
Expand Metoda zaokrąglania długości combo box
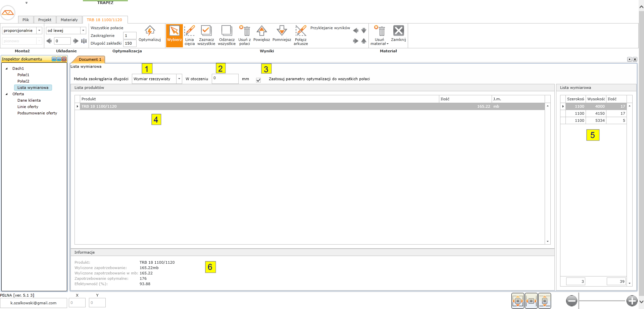coord(179,79)
